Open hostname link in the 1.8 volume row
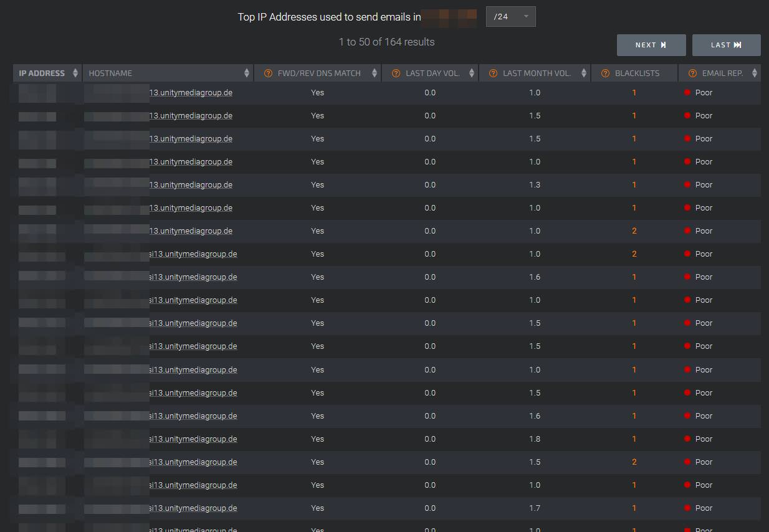This screenshot has height=532, width=769. click(x=193, y=439)
